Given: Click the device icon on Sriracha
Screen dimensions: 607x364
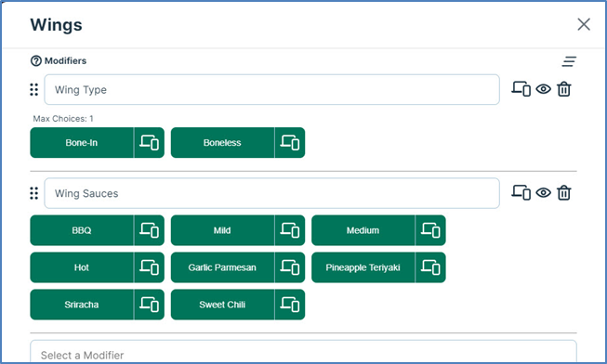Looking at the screenshot, I should coord(149,305).
